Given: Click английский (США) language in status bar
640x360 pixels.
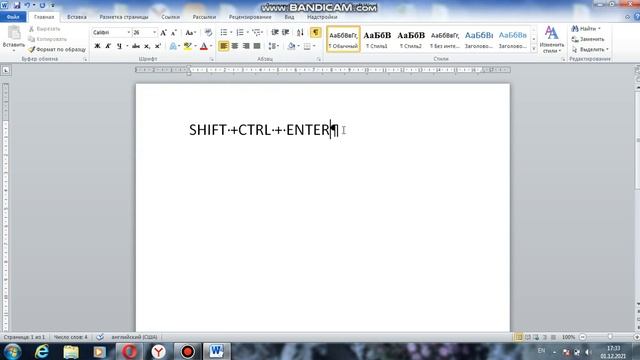Looking at the screenshot, I should tap(134, 337).
